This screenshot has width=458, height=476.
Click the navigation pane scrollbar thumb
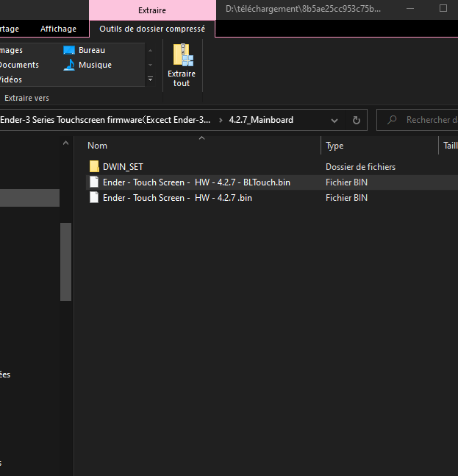pos(65,262)
